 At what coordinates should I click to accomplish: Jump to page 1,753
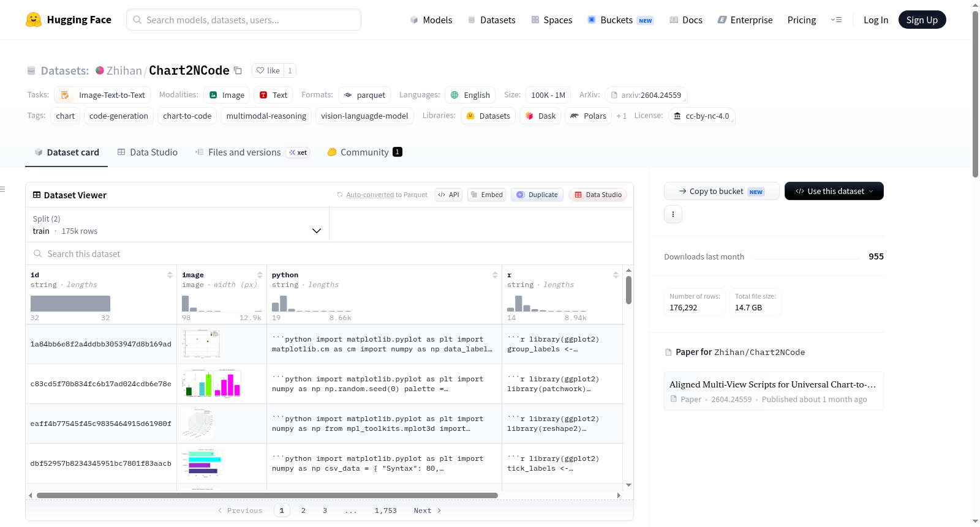386,510
